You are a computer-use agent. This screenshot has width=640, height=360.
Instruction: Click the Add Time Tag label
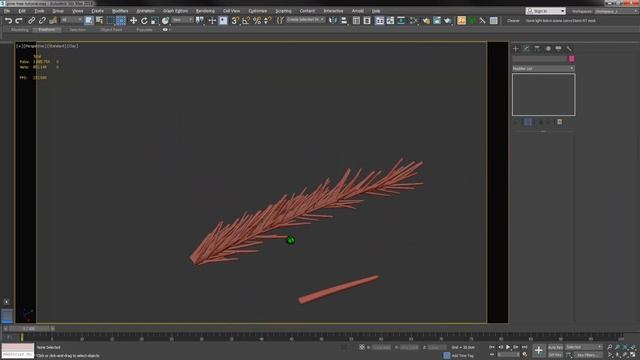(x=462, y=356)
